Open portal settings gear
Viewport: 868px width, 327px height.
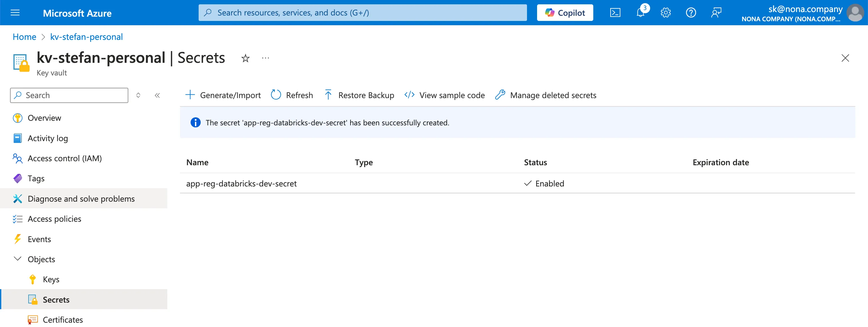pyautogui.click(x=665, y=13)
